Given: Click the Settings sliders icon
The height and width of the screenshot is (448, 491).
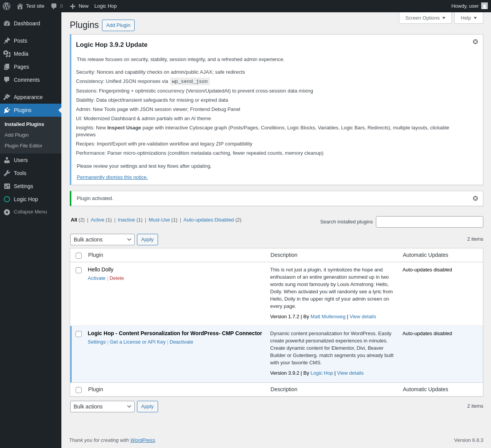Looking at the screenshot, I should pyautogui.click(x=7, y=186).
